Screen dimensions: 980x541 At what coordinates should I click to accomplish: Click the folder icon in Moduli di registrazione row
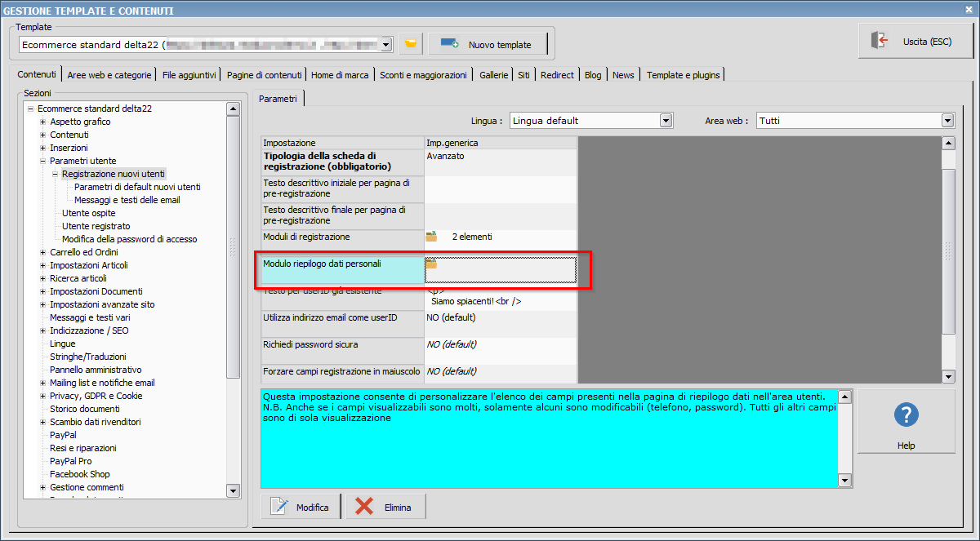432,237
